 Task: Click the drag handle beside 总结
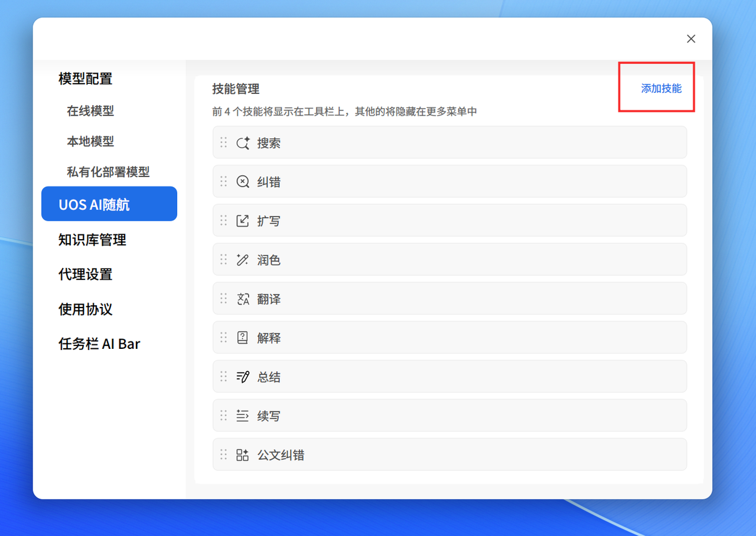pos(224,376)
